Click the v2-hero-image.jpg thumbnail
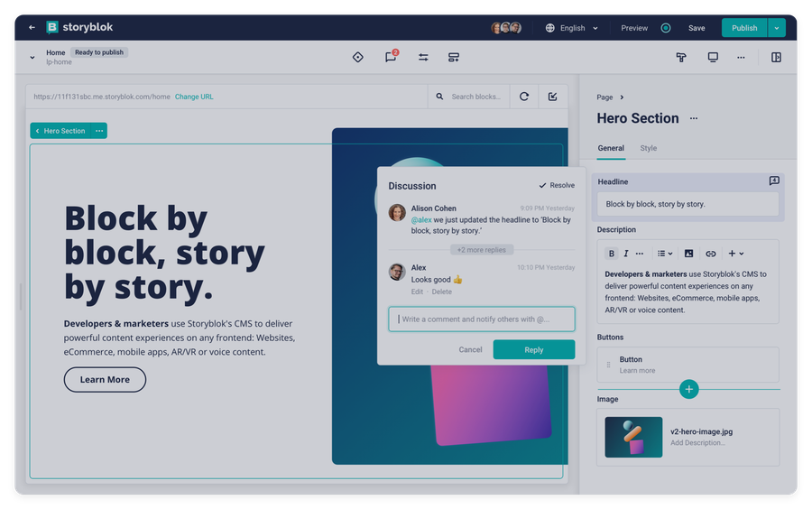Screen dimensions: 812x509 [x=633, y=437]
